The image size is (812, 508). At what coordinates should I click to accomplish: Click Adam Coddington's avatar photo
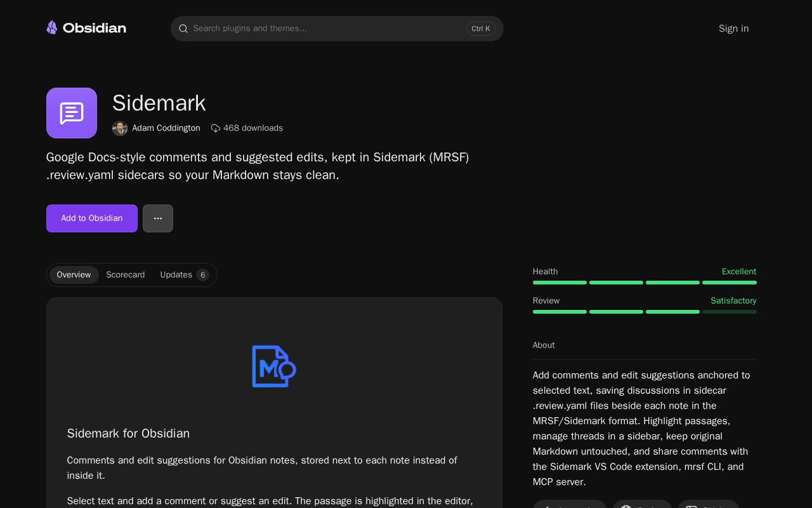coord(120,128)
